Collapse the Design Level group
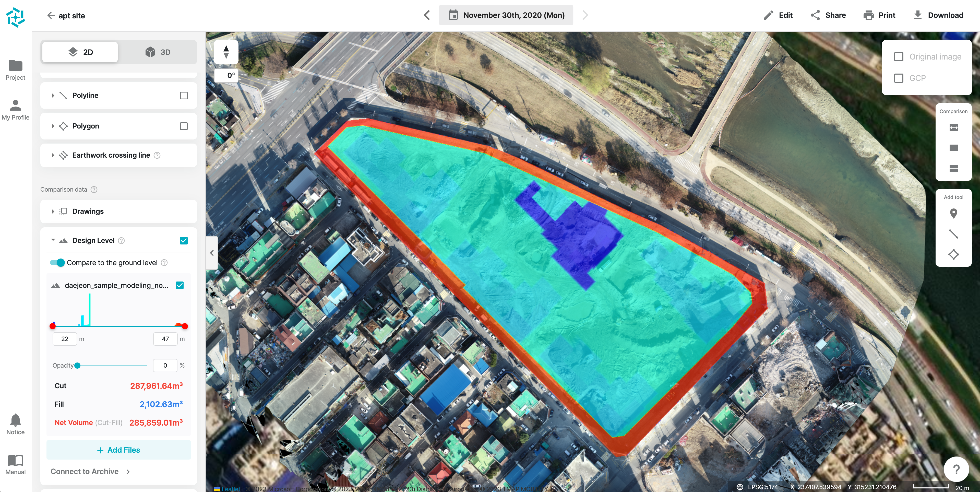The height and width of the screenshot is (492, 980). (x=53, y=240)
